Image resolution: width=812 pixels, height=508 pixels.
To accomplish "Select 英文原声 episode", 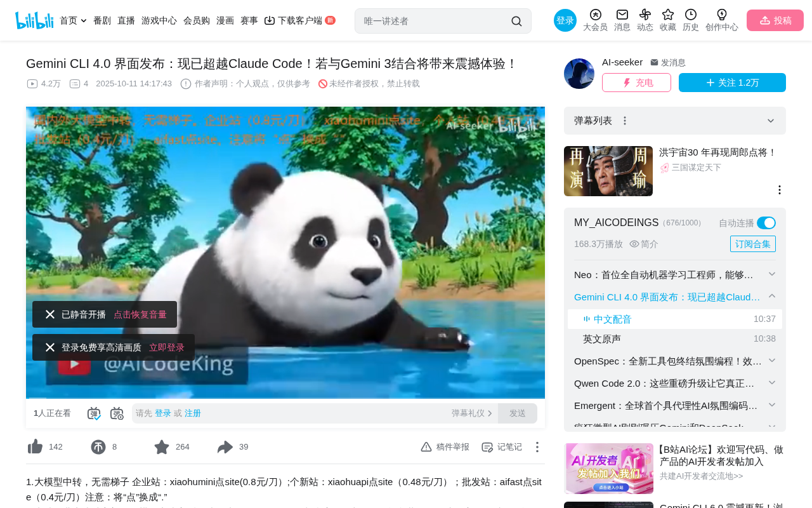I will (x=675, y=338).
